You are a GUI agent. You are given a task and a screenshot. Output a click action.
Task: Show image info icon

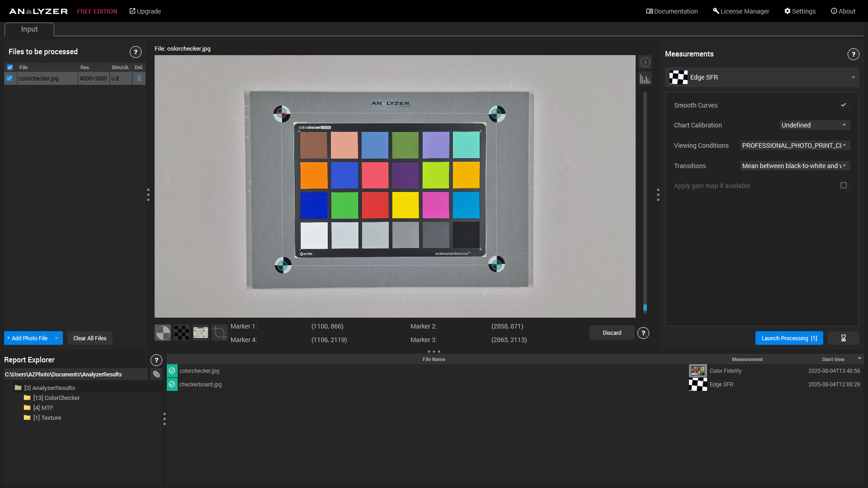click(645, 62)
